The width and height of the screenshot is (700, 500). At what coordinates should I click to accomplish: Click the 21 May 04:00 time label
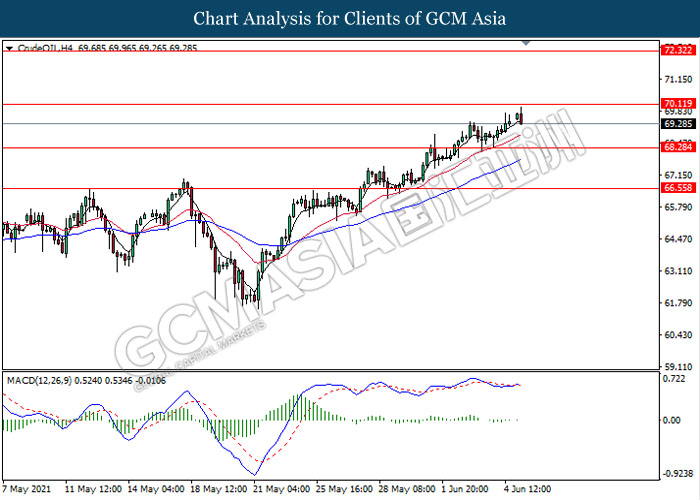coord(282,489)
